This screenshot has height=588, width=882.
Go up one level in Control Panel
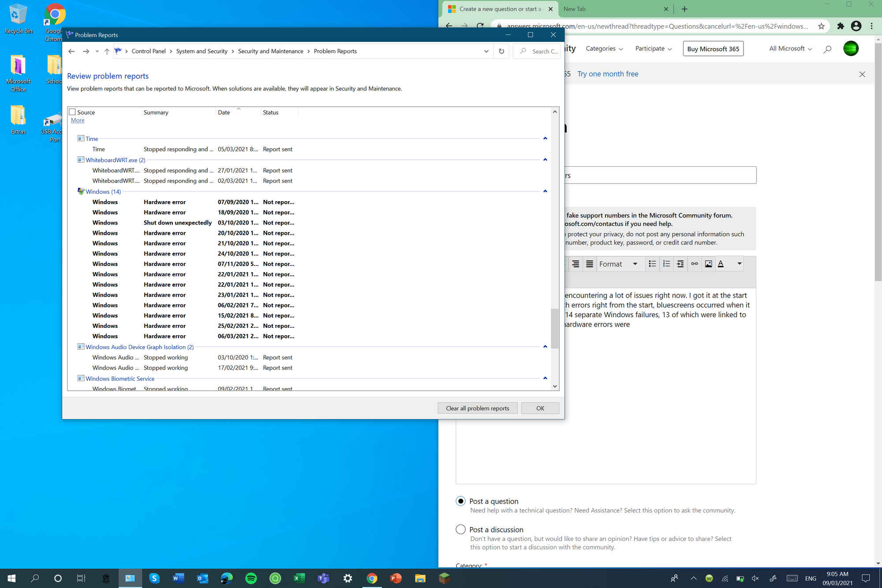coord(107,51)
